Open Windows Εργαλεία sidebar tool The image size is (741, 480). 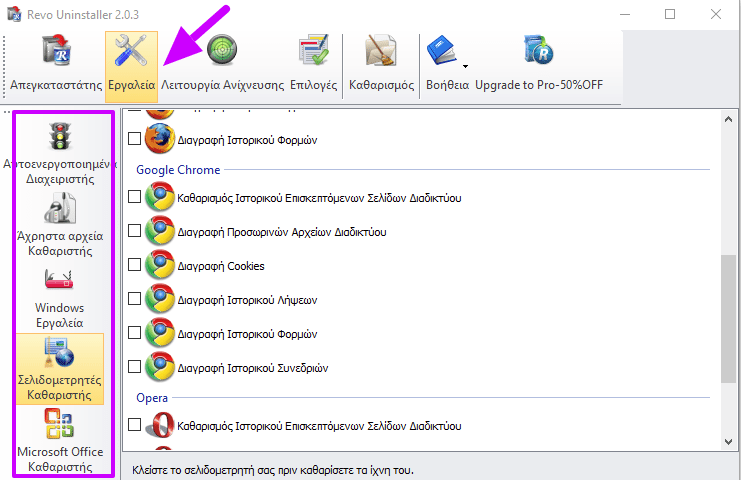[x=60, y=296]
